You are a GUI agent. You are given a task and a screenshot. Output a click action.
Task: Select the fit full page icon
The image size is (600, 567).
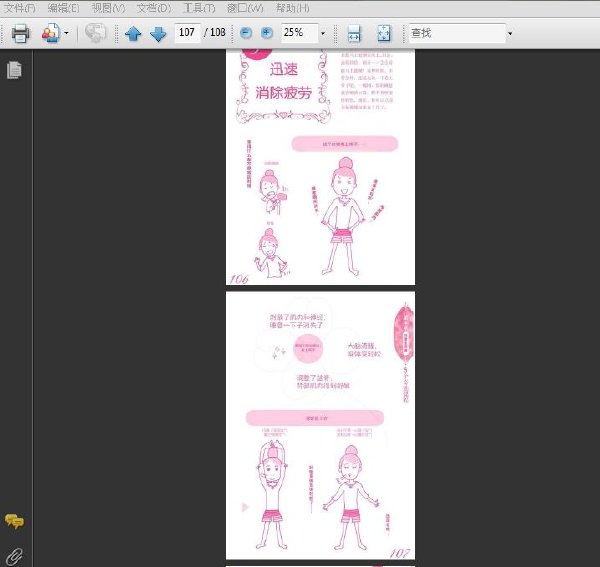(x=384, y=33)
